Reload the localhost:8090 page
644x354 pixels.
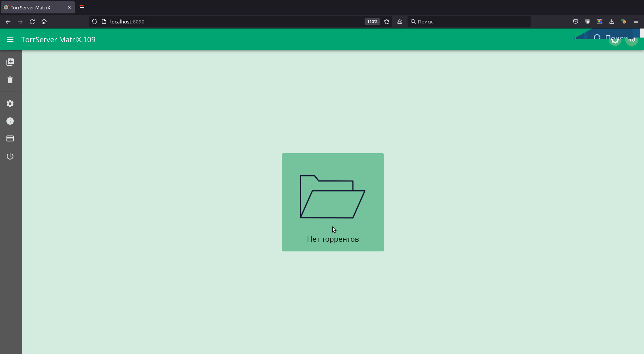[32, 21]
